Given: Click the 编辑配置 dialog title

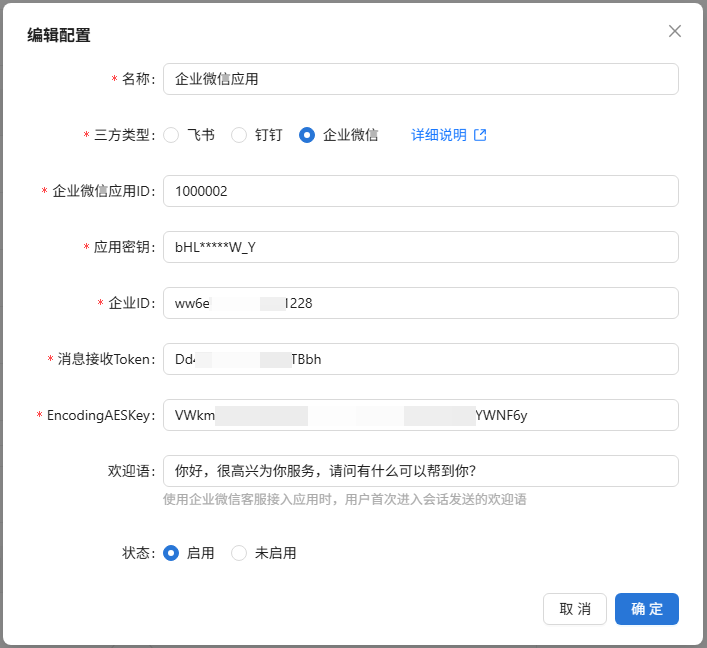Looking at the screenshot, I should tap(59, 35).
